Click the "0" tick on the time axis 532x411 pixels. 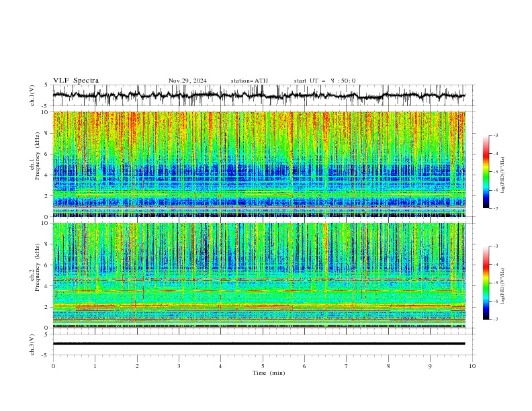coord(53,366)
